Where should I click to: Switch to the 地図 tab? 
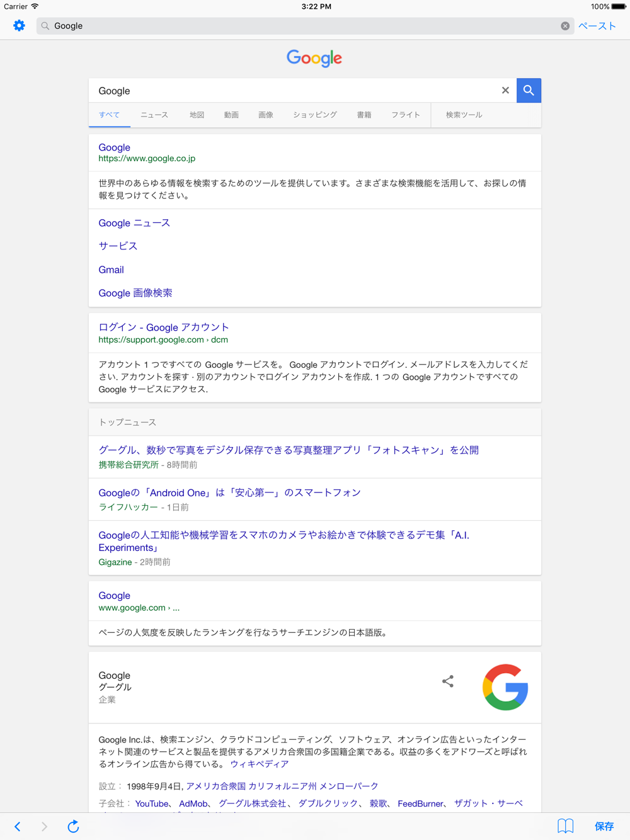tap(197, 115)
